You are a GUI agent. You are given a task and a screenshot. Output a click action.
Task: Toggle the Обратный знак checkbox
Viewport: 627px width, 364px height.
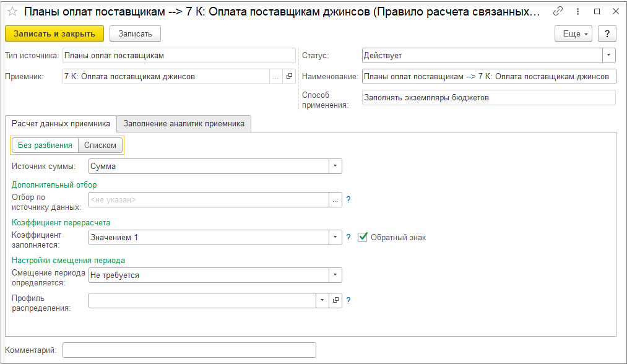click(x=363, y=237)
